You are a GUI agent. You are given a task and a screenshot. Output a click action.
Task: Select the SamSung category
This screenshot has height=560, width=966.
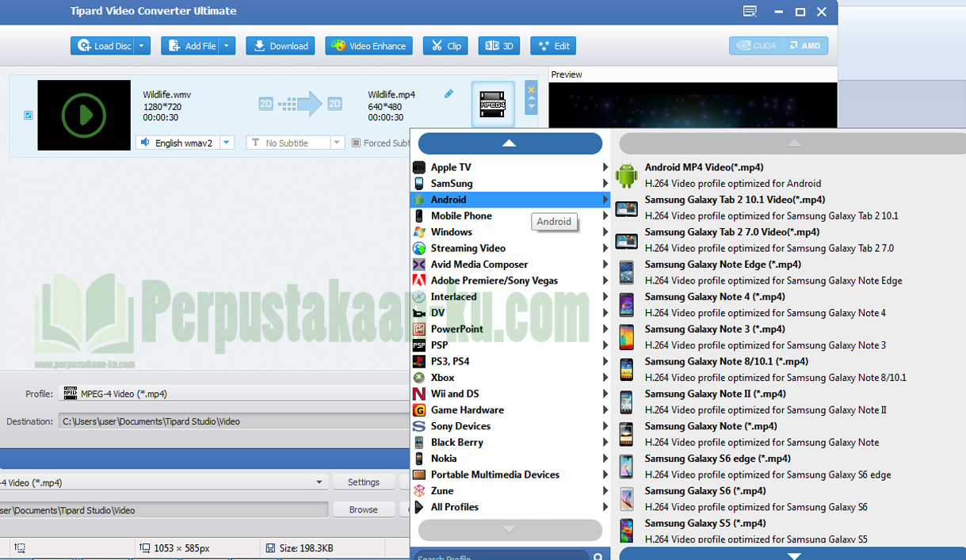pos(510,183)
